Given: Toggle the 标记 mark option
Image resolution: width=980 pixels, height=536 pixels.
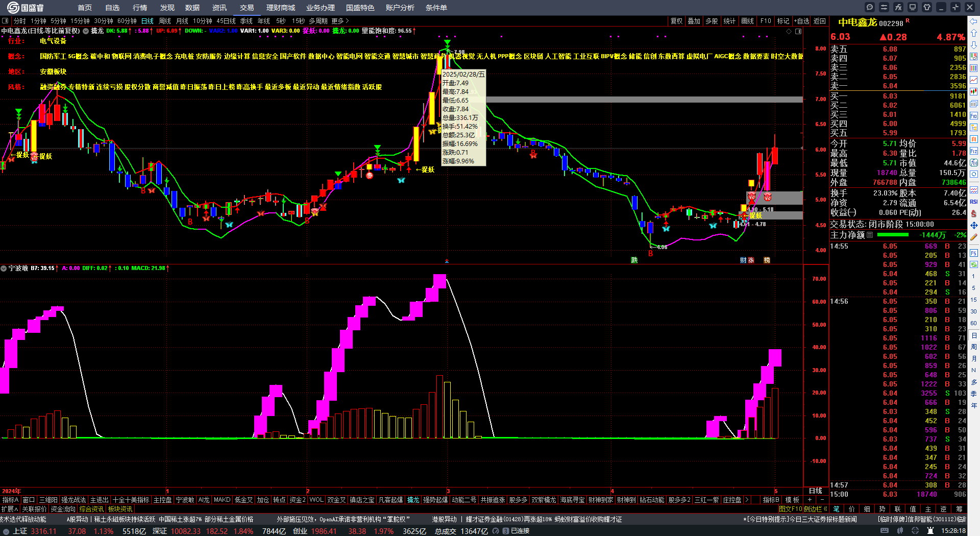Looking at the screenshot, I should tap(783, 21).
